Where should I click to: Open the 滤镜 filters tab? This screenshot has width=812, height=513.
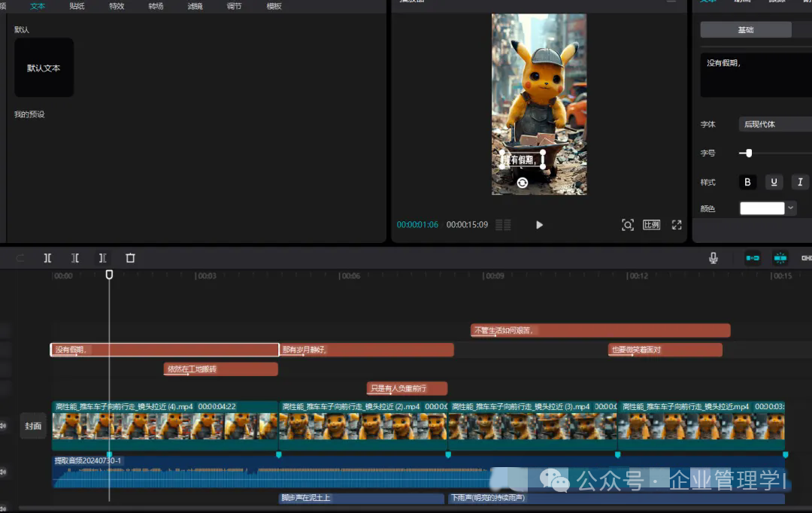tap(195, 6)
